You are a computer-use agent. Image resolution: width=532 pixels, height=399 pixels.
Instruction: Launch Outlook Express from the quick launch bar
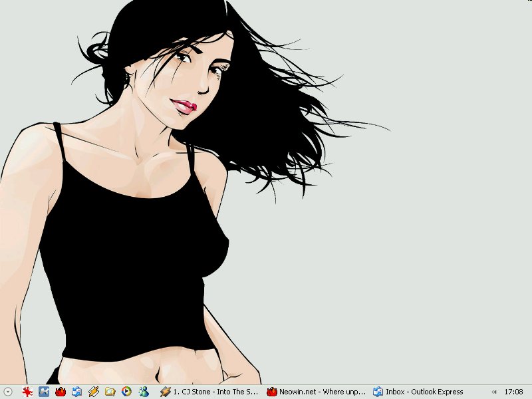click(x=77, y=392)
